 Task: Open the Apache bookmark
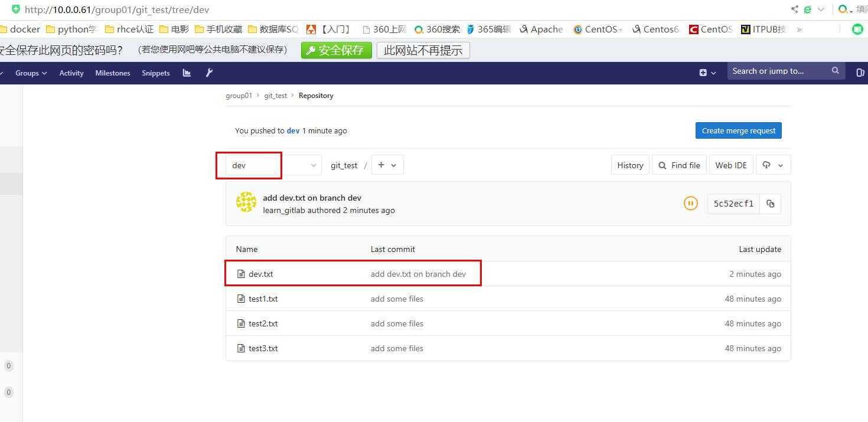click(541, 29)
